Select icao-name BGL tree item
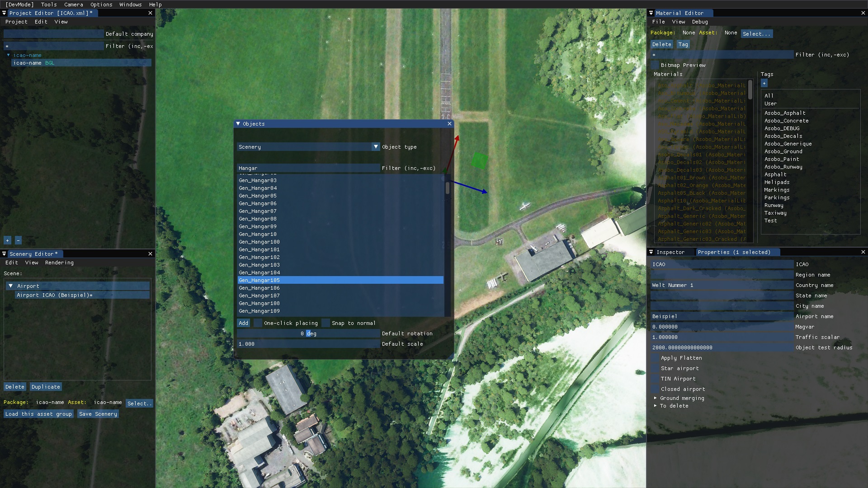The image size is (868, 488). coord(81,63)
